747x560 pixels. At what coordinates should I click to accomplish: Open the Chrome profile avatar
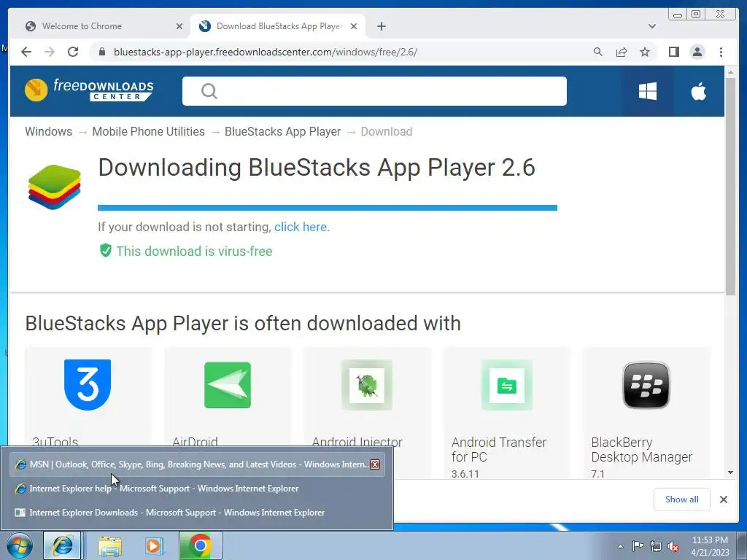tap(697, 52)
